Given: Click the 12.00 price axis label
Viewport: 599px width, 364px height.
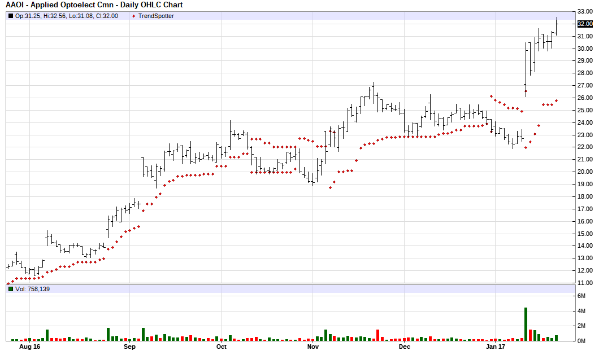Looking at the screenshot, I should (585, 270).
